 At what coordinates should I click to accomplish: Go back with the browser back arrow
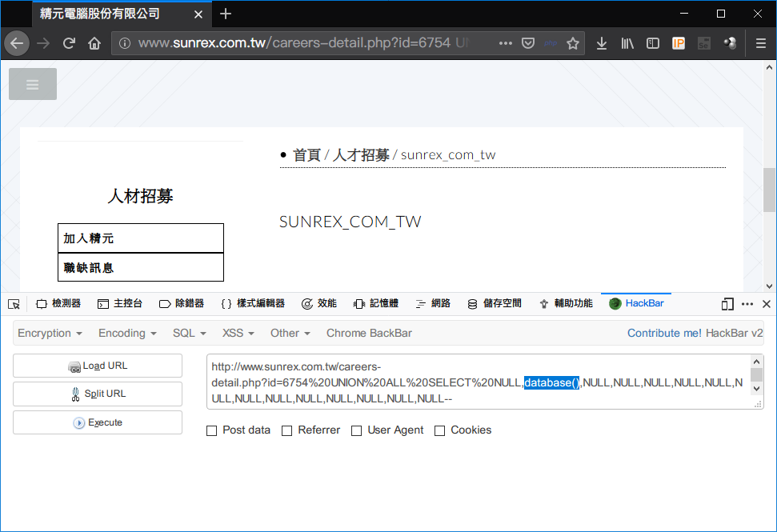17,43
